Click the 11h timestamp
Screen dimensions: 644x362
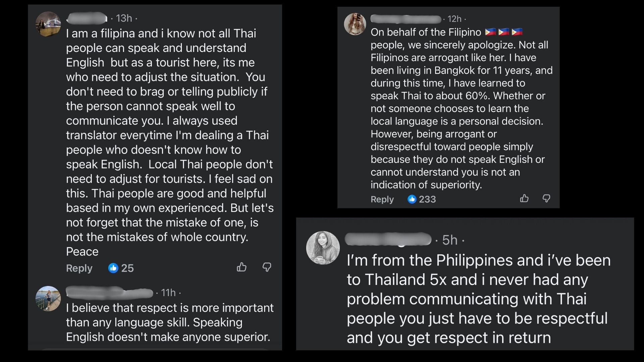(168, 293)
